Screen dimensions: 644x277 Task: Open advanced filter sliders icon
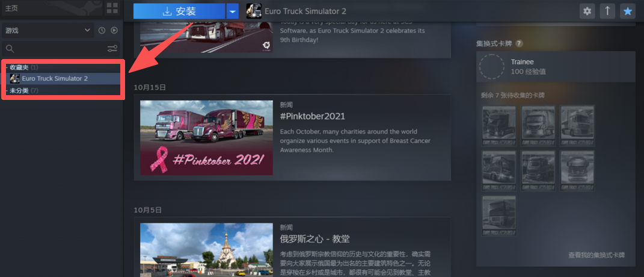tap(112, 49)
